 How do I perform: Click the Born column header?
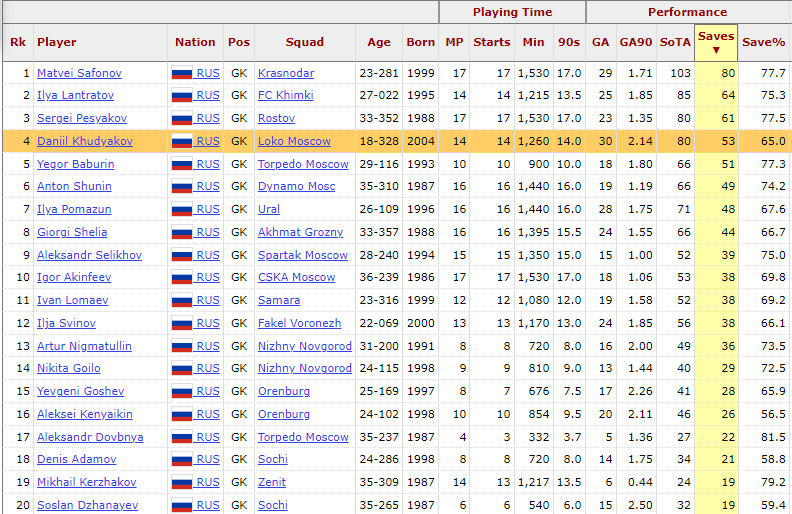[420, 42]
